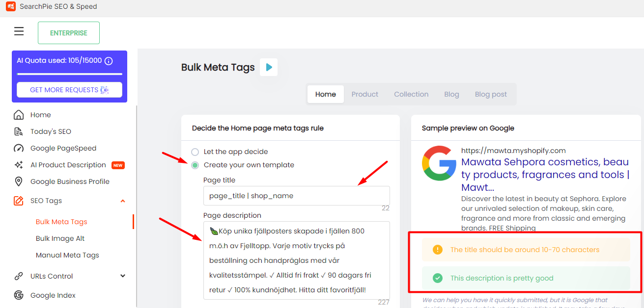Screen dimensions: 644x308
Task: Click the 'Sample preview on Google' heading
Action: 468,128
